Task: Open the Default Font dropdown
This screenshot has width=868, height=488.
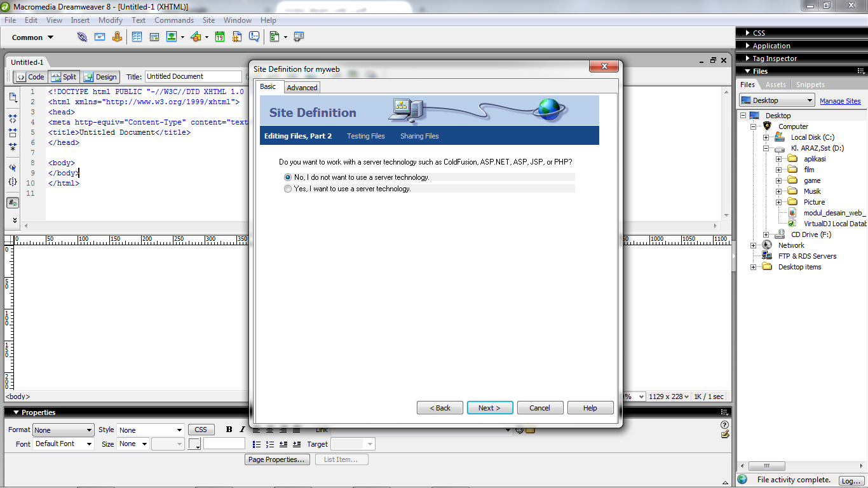Action: tap(63, 444)
